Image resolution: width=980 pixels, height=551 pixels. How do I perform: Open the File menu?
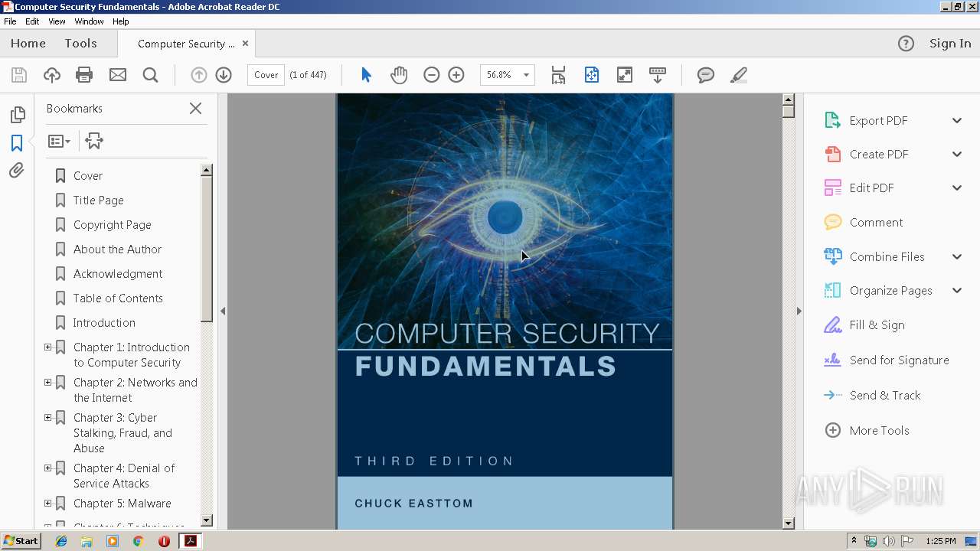10,21
